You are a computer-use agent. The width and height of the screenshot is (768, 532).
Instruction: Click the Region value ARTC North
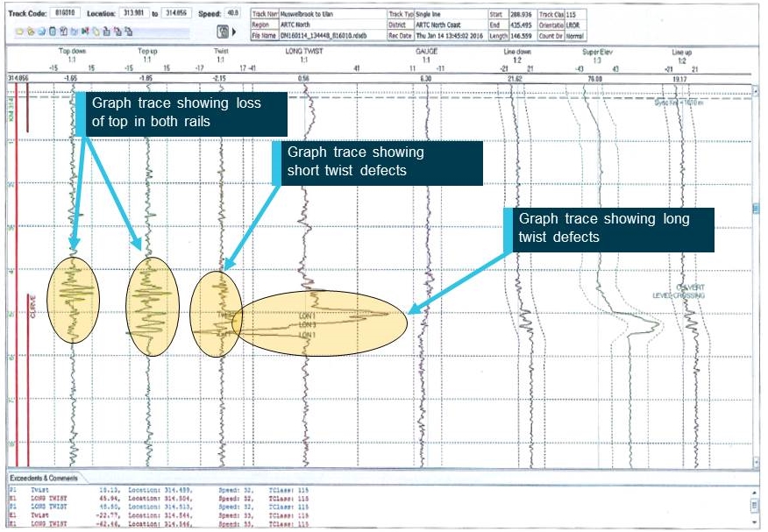point(332,25)
